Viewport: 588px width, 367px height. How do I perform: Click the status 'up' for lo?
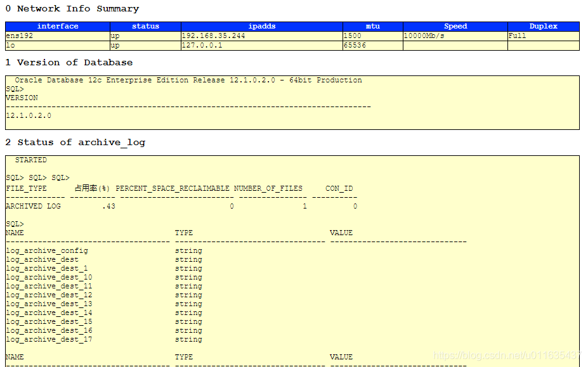(115, 46)
